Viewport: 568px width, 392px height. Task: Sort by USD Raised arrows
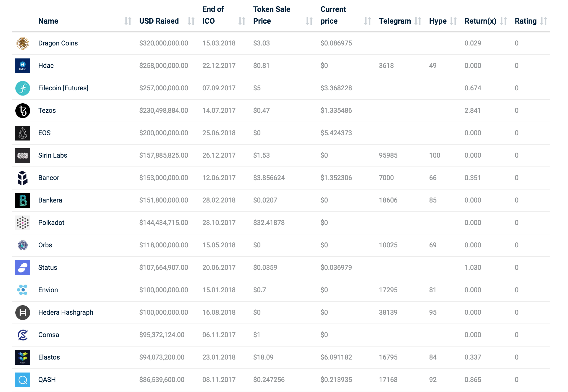tap(191, 21)
